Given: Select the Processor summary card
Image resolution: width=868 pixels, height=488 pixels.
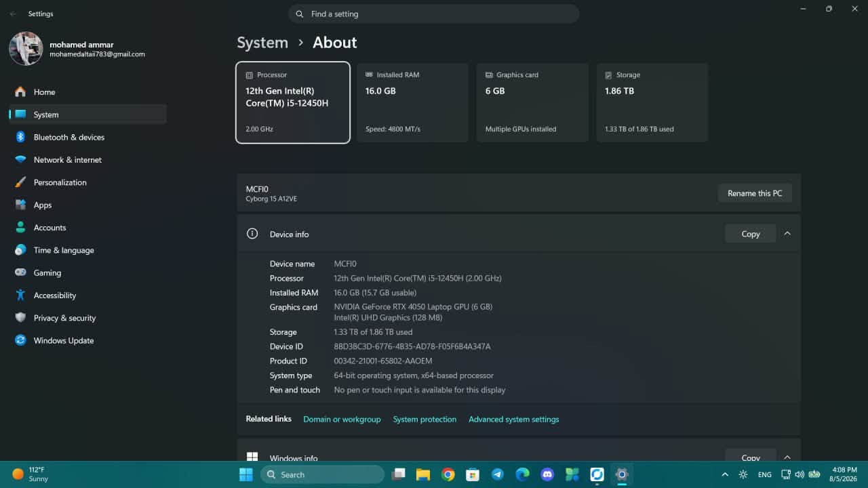Looking at the screenshot, I should click(293, 102).
